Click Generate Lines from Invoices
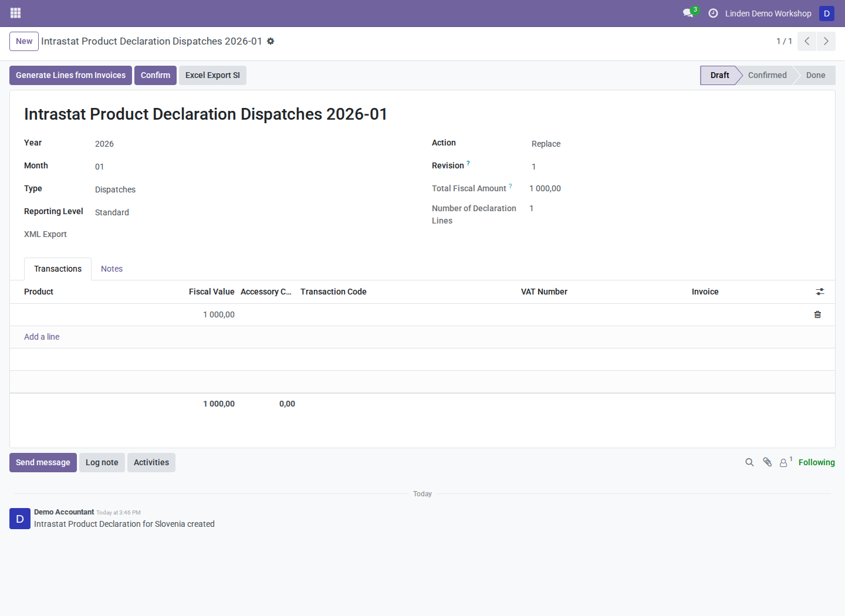The image size is (845, 616). 70,75
